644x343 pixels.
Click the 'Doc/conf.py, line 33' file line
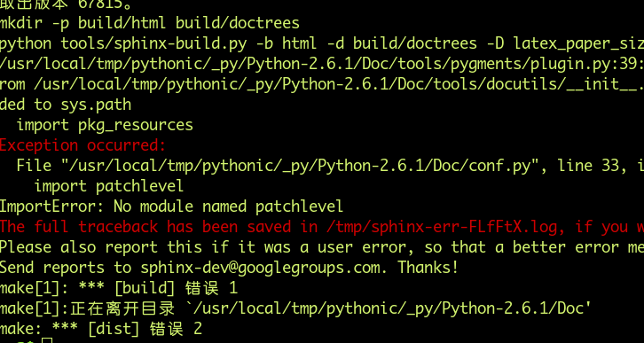pos(330,166)
